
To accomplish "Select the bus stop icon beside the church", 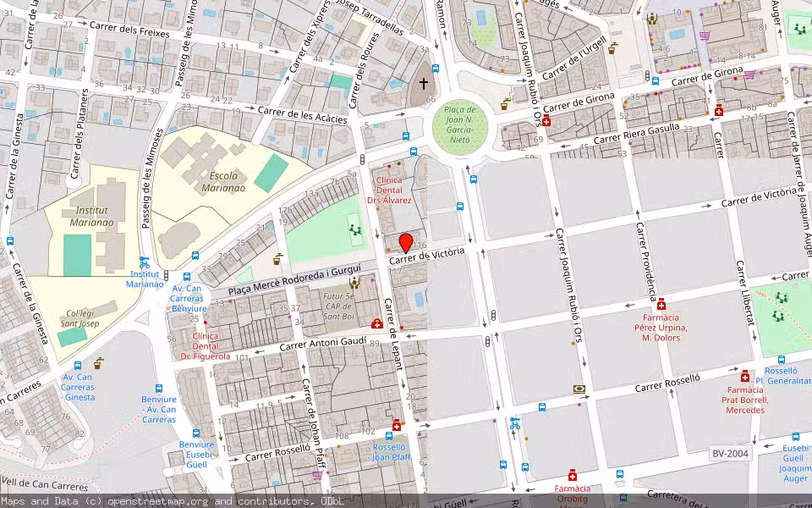I will [x=436, y=69].
